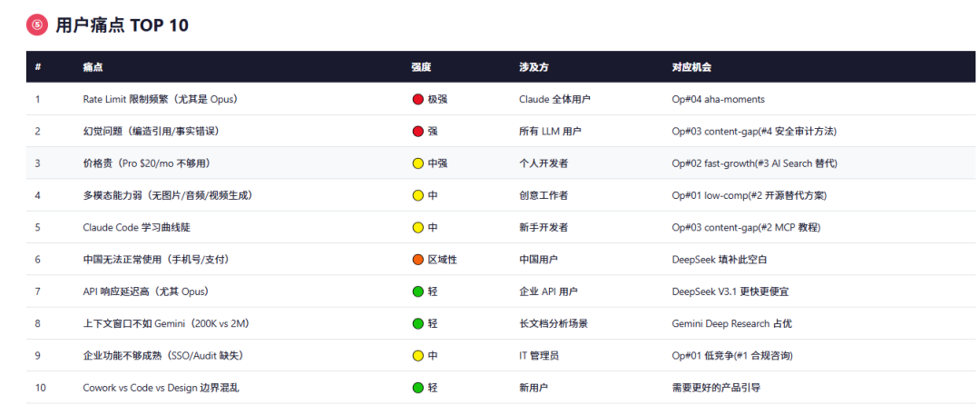Select the Claude Code 学习曲线陡 cell
Screen dimensions: 980x405
[x=136, y=228]
